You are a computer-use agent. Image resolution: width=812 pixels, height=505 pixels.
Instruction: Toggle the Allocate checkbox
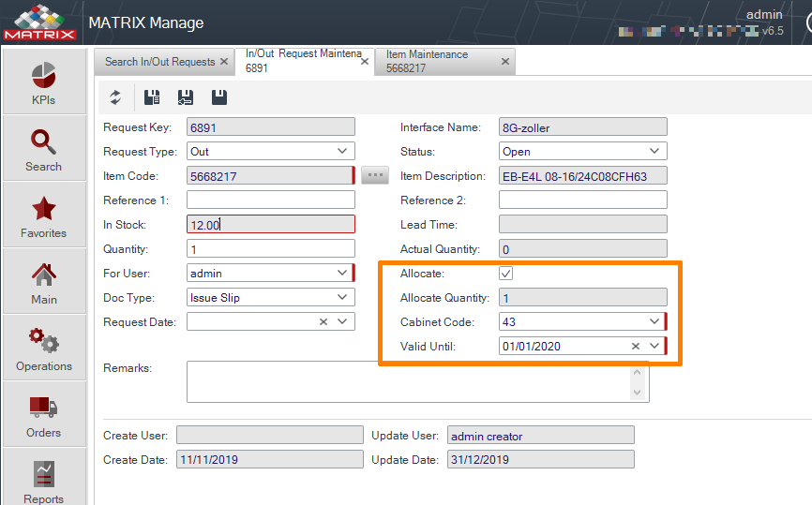[x=506, y=274]
